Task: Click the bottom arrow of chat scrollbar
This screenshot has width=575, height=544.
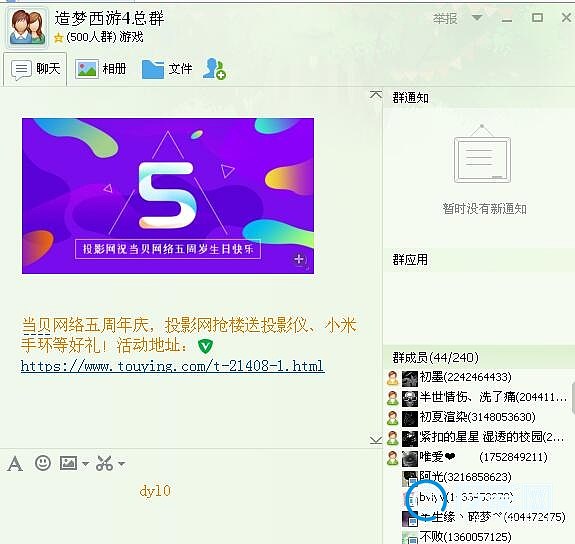Action: coord(376,440)
